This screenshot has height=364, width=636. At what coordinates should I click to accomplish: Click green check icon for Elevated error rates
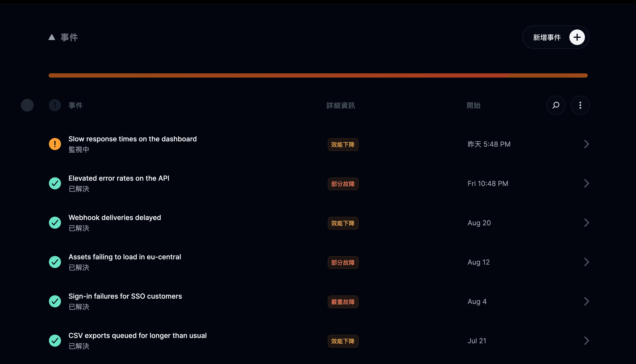55,183
